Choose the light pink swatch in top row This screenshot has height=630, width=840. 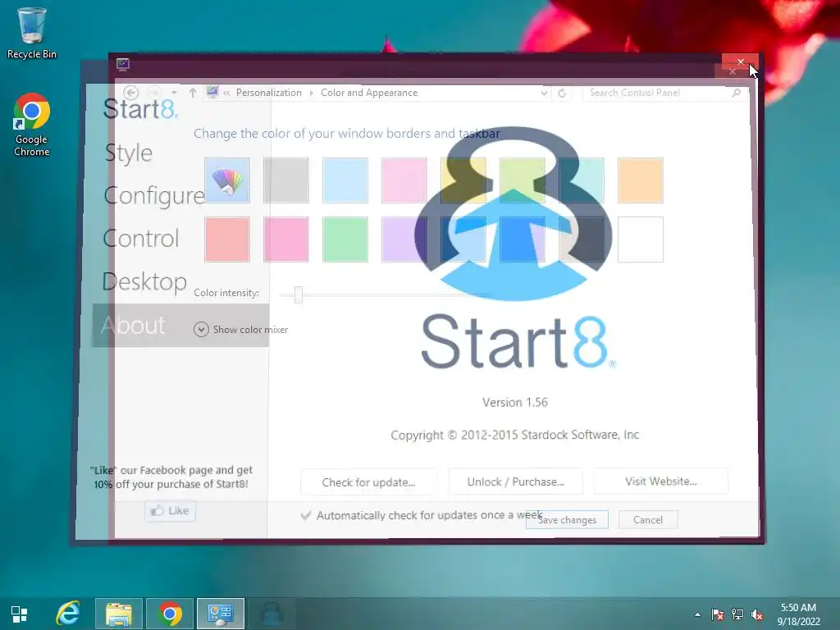click(x=404, y=180)
